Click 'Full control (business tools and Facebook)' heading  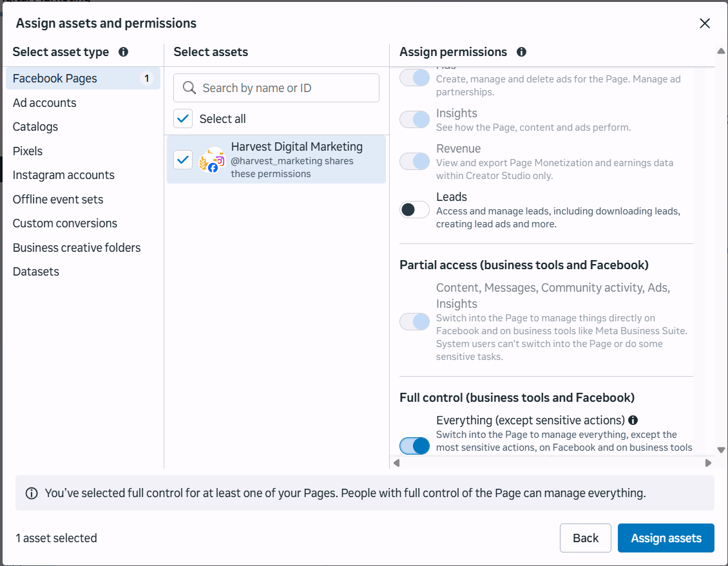tap(517, 398)
